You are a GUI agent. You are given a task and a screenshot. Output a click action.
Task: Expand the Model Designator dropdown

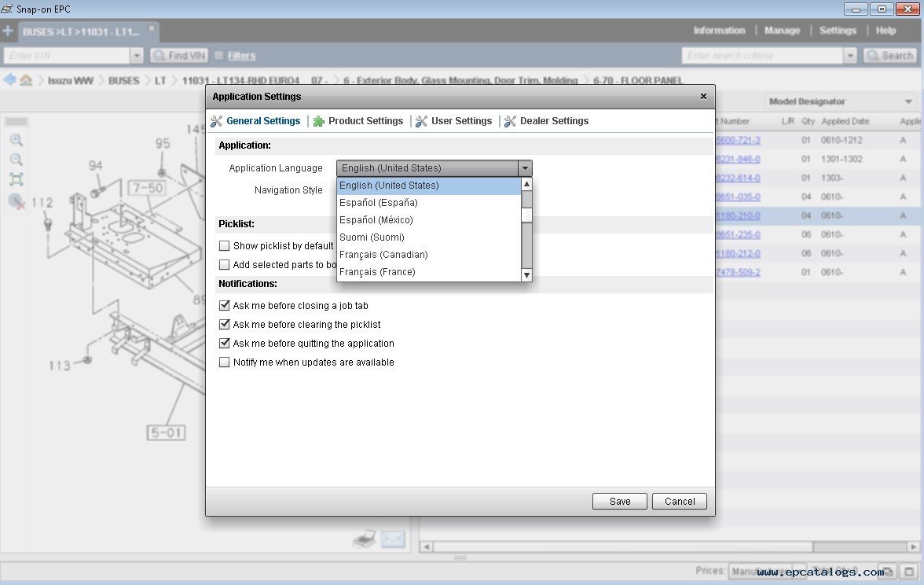tap(908, 101)
